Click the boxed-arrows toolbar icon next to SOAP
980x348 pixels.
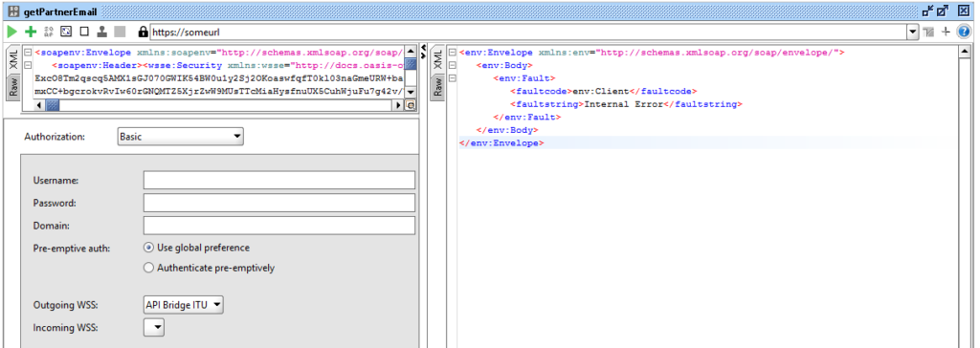(x=66, y=32)
